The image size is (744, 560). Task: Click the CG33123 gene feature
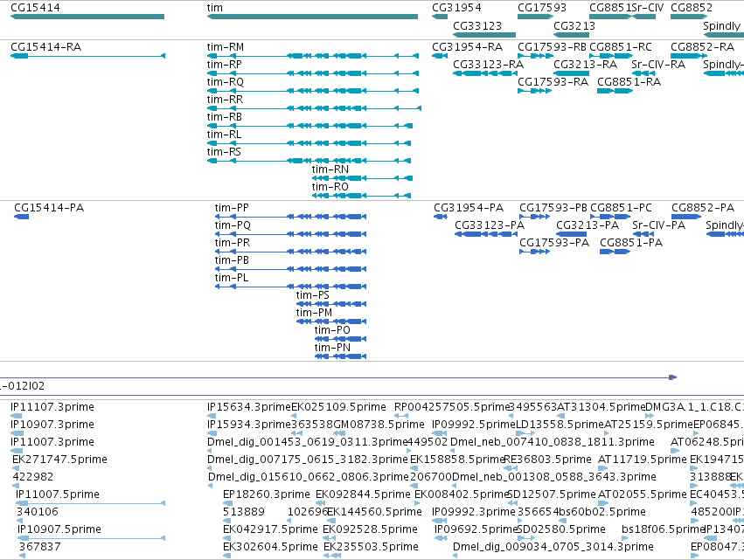[484, 35]
